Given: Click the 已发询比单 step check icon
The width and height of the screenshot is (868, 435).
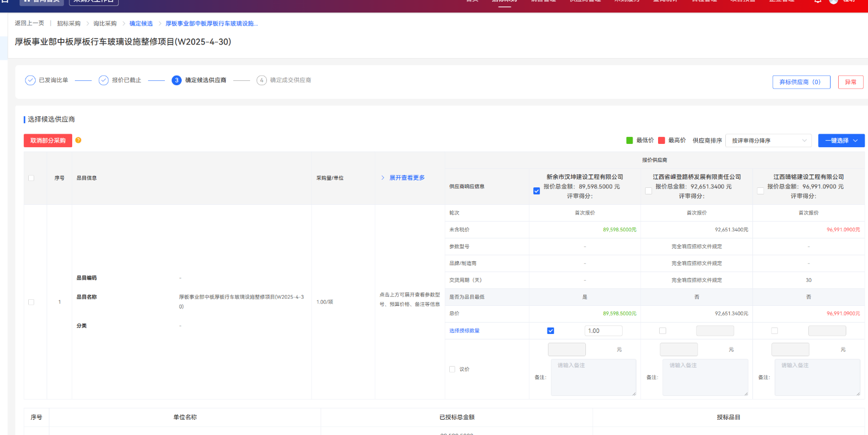Looking at the screenshot, I should tap(30, 80).
